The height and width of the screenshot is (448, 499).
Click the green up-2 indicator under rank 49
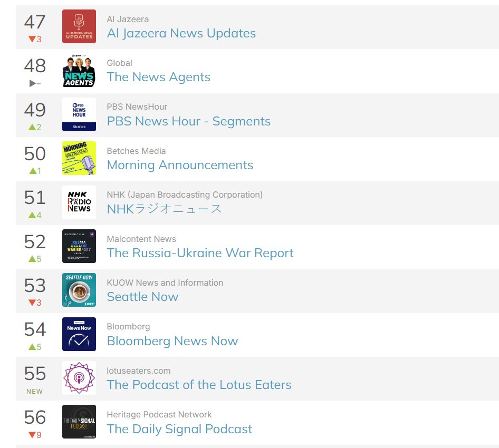[x=35, y=127]
